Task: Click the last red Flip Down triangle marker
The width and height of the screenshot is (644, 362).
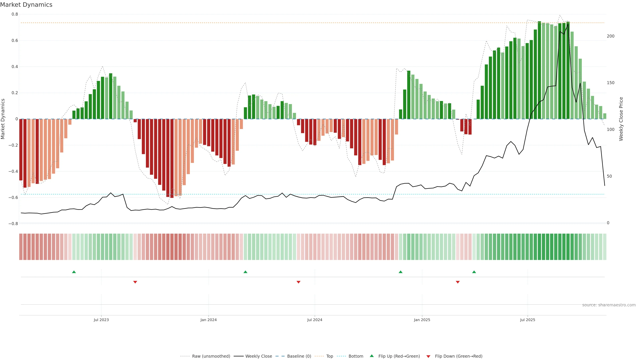Action: 458,282
